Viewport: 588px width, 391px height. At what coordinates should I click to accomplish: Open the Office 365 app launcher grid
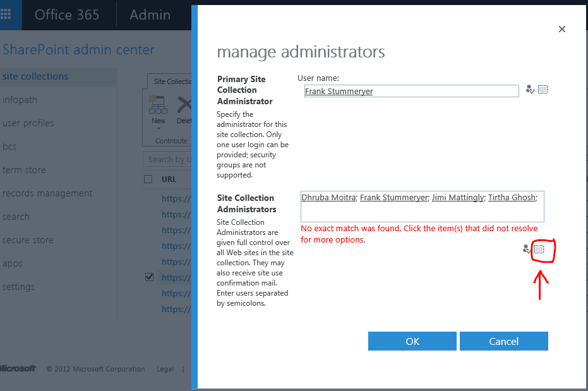pos(6,15)
